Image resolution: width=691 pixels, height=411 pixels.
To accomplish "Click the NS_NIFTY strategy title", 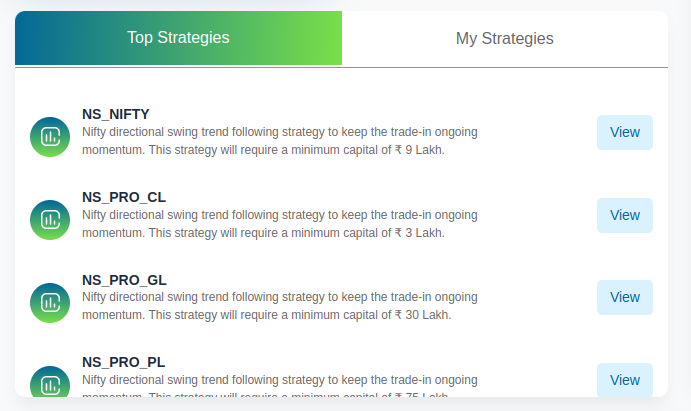I will [x=115, y=115].
